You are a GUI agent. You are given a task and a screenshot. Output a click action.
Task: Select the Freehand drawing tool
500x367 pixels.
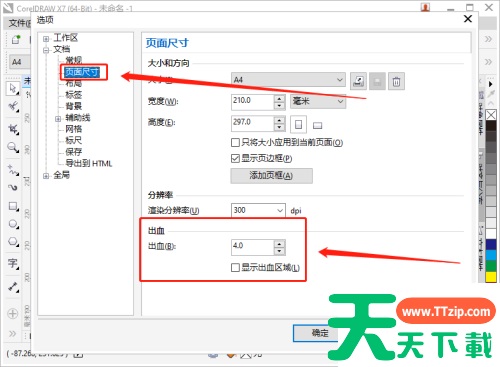coord(13,170)
